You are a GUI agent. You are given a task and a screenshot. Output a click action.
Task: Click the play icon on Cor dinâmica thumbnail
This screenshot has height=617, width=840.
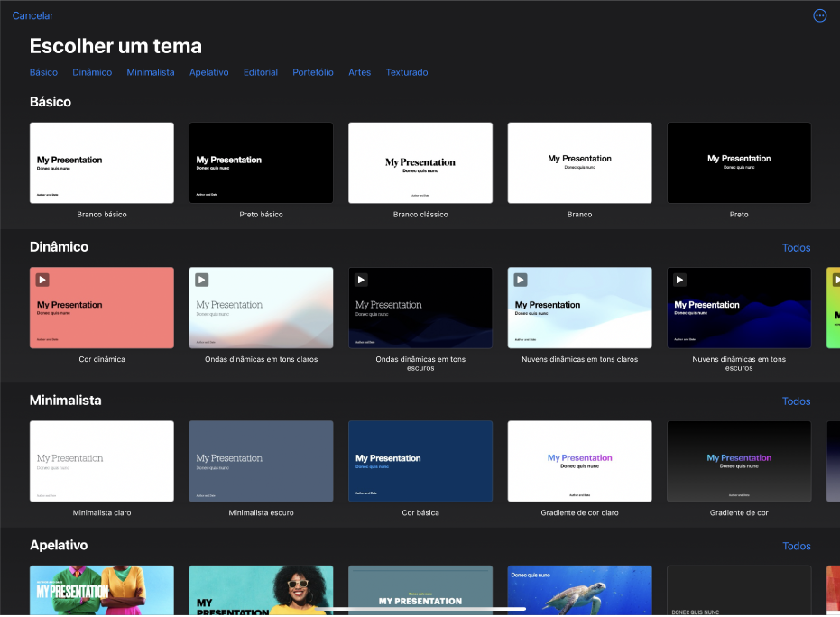click(42, 280)
